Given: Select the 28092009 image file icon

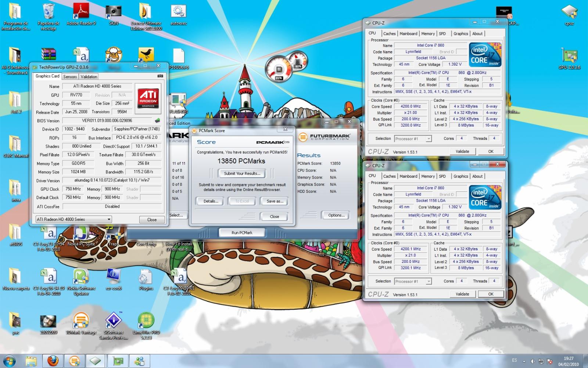Looking at the screenshot, I should 48,323.
